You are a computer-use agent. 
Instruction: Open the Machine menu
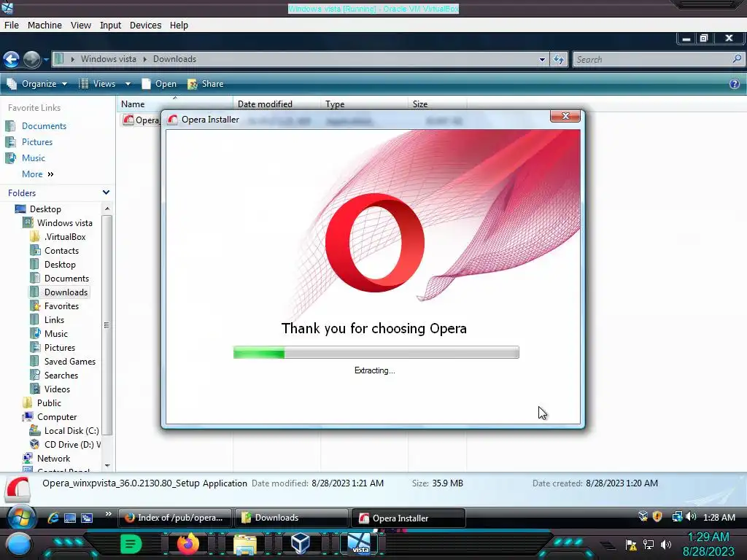[x=44, y=26]
